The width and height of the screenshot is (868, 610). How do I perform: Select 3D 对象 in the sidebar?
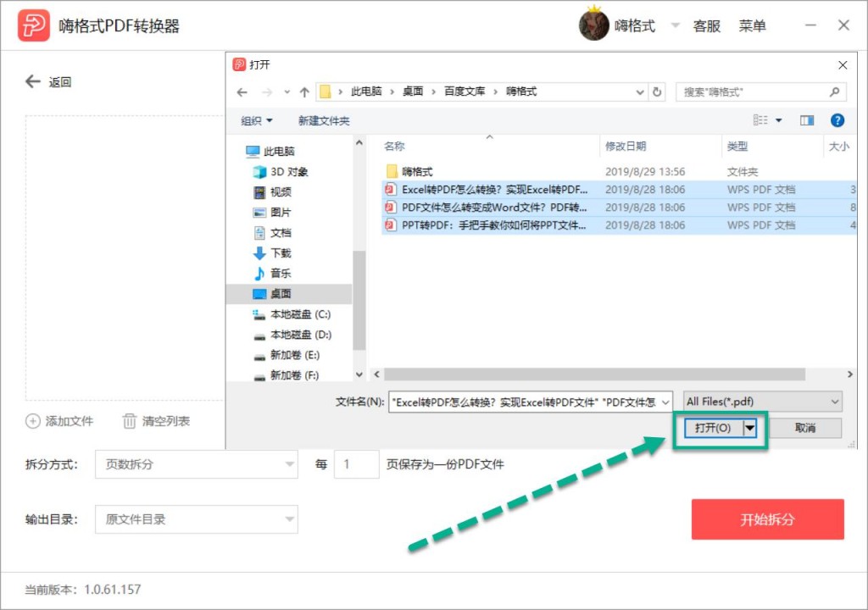[281, 172]
